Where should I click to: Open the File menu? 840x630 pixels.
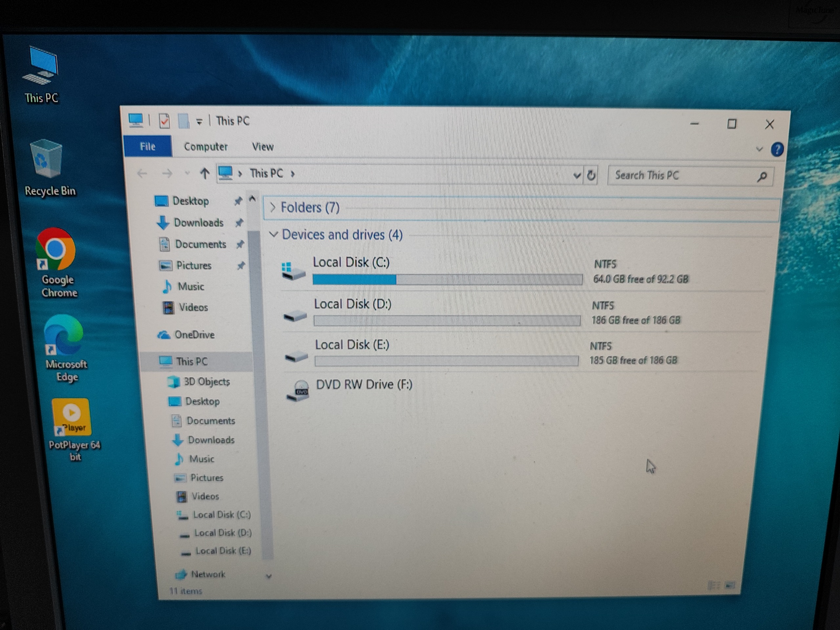pyautogui.click(x=147, y=146)
